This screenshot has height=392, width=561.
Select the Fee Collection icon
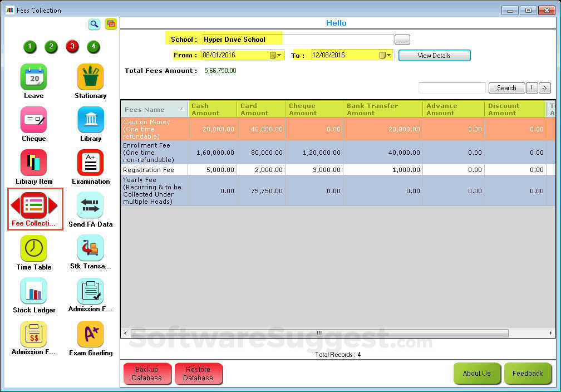point(33,205)
